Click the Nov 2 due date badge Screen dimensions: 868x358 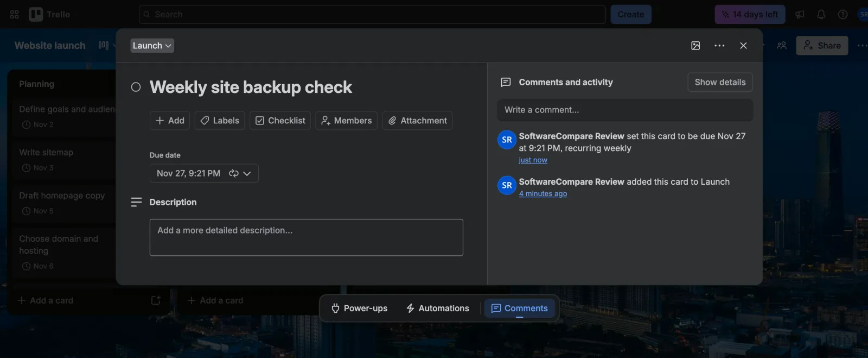click(x=38, y=124)
